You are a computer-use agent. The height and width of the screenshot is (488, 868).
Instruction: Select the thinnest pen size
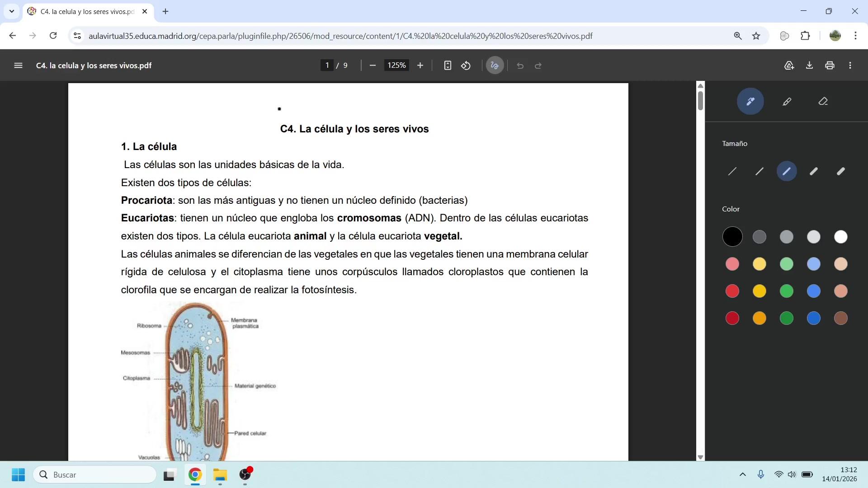[x=732, y=171]
